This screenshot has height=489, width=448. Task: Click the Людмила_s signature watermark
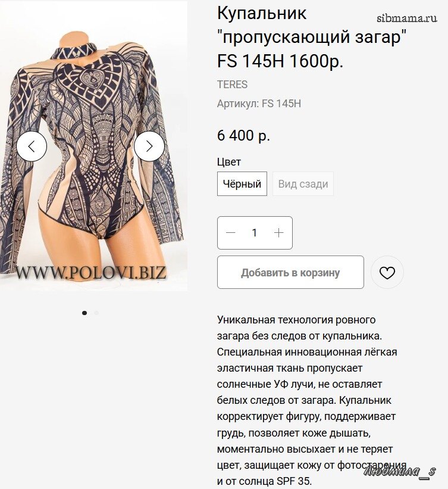399,471
